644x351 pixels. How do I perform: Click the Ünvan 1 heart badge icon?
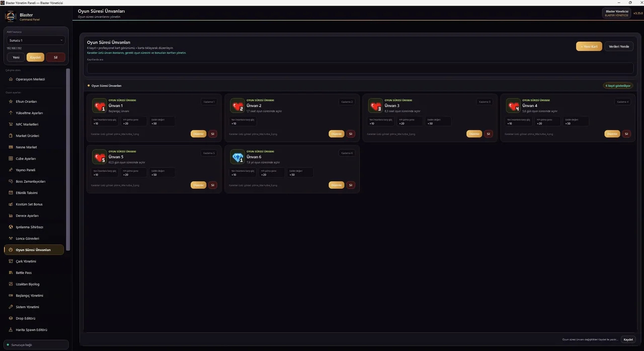tap(100, 105)
